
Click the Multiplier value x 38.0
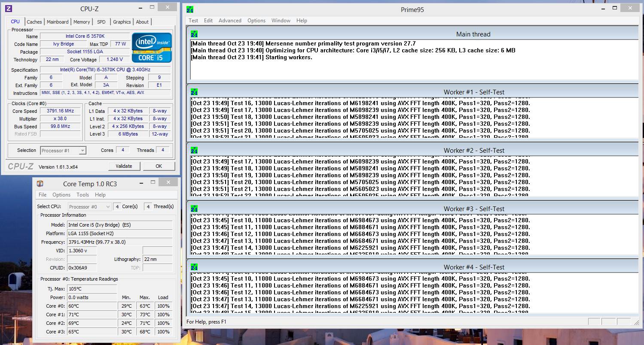pos(61,118)
